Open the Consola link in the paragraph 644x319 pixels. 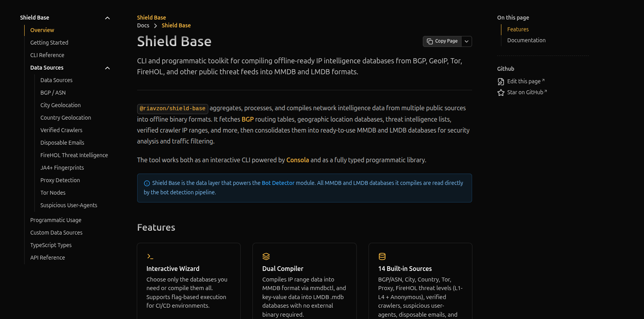[297, 160]
